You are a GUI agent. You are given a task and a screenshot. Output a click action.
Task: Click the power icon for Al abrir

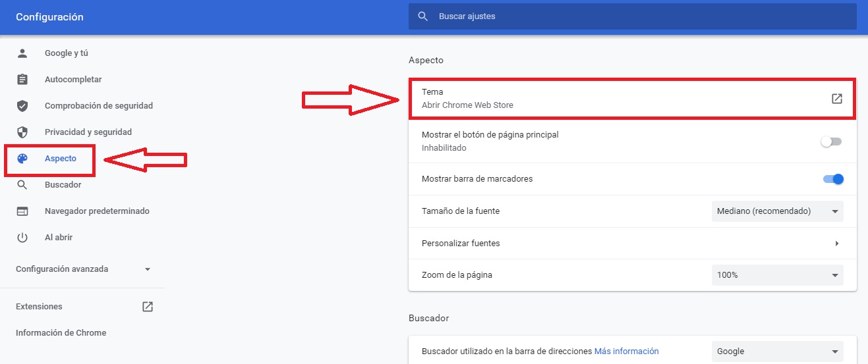pos(22,238)
